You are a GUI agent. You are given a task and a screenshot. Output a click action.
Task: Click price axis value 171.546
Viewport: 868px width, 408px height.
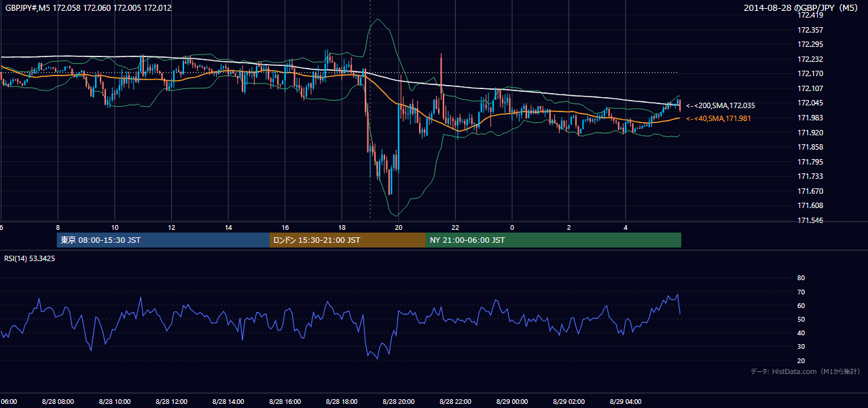810,220
